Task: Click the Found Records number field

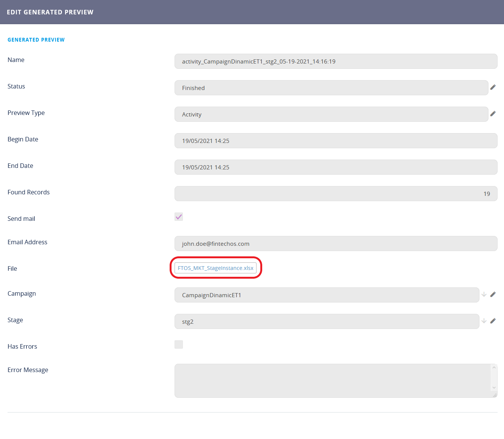Action: tap(335, 194)
